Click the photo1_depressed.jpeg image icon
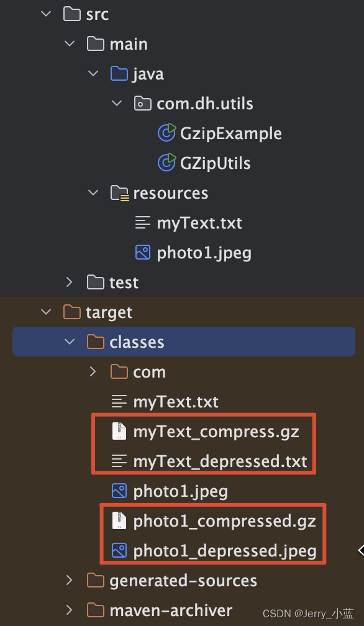The width and height of the screenshot is (364, 626). pyautogui.click(x=119, y=550)
